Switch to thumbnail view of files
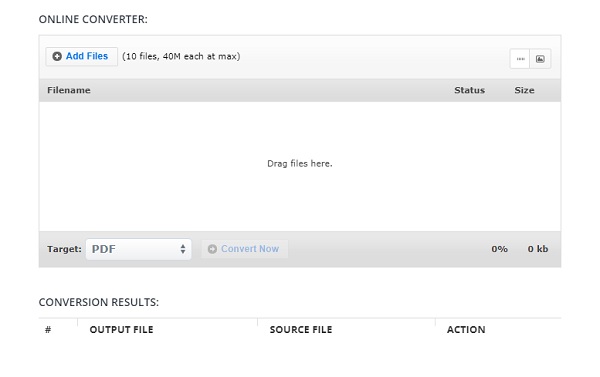Viewport: 600px width, 377px height. [540, 59]
